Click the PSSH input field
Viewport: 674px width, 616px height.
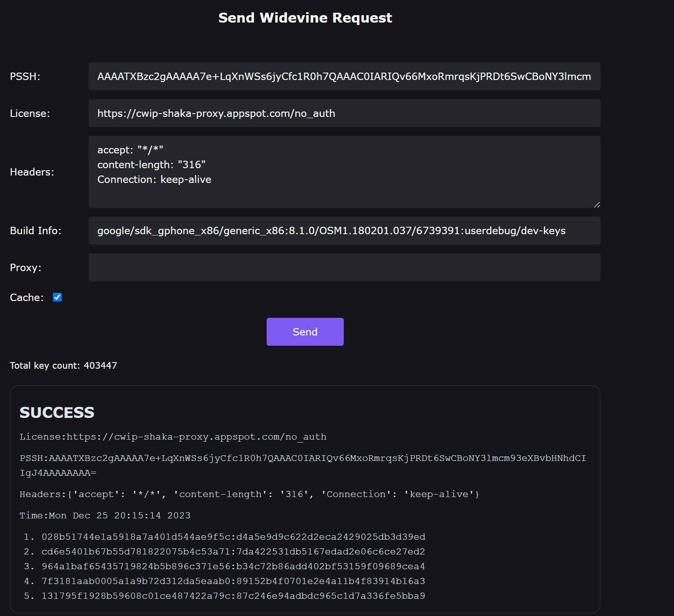[x=344, y=77]
